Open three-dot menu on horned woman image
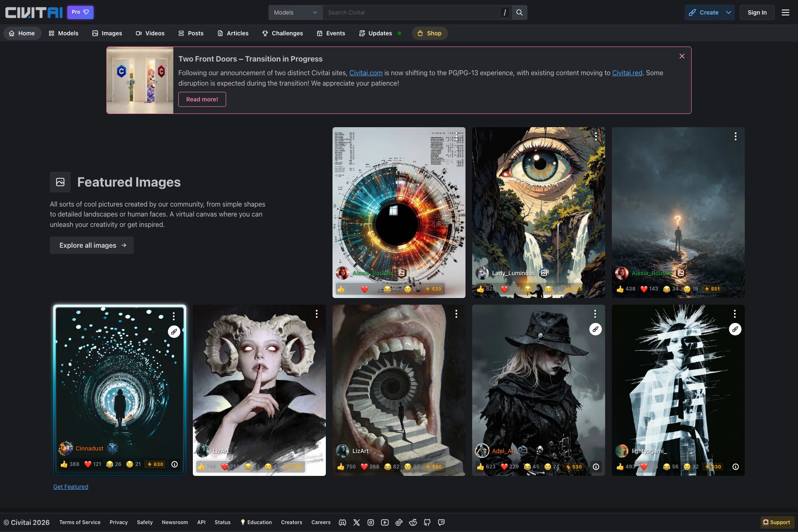798x532 pixels. [316, 314]
